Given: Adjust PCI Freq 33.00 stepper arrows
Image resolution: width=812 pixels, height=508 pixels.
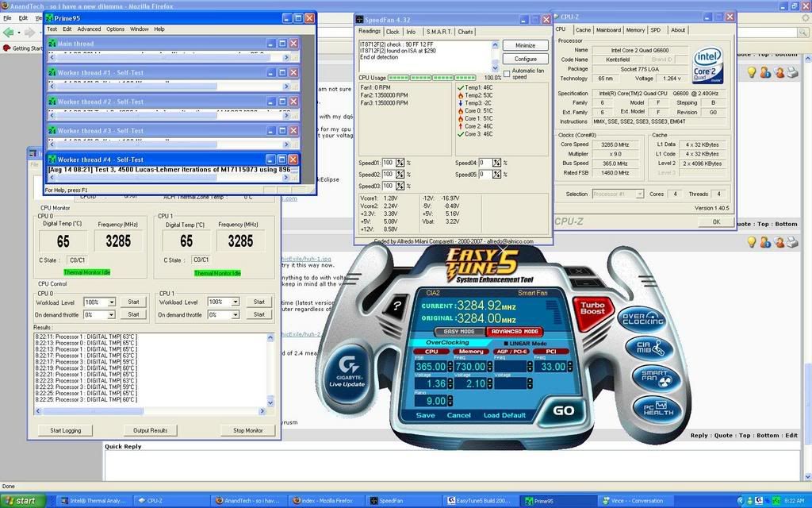Looking at the screenshot, I should coord(569,367).
